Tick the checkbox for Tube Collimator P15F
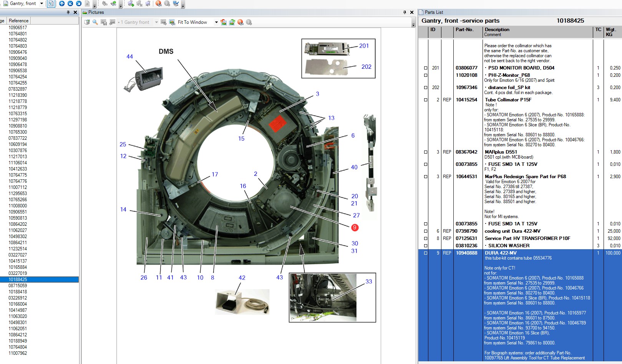Image resolution: width=622 pixels, height=364 pixels. tap(425, 100)
